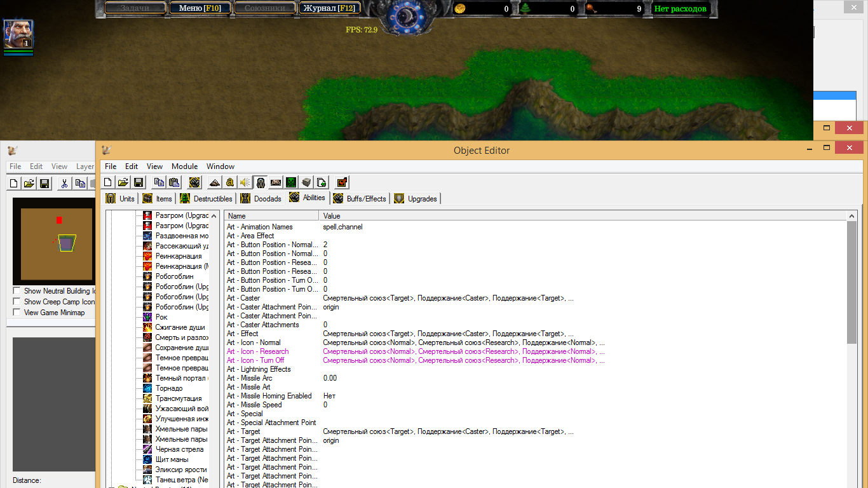Open the Terrain Editor mountain icon
Screen dimensions: 868x488
coord(215,182)
